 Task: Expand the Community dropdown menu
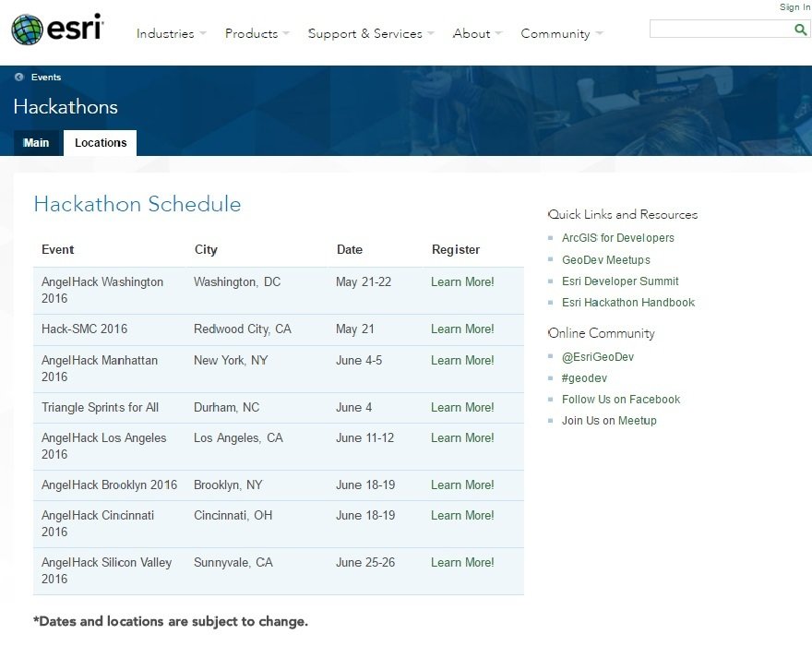click(x=562, y=33)
